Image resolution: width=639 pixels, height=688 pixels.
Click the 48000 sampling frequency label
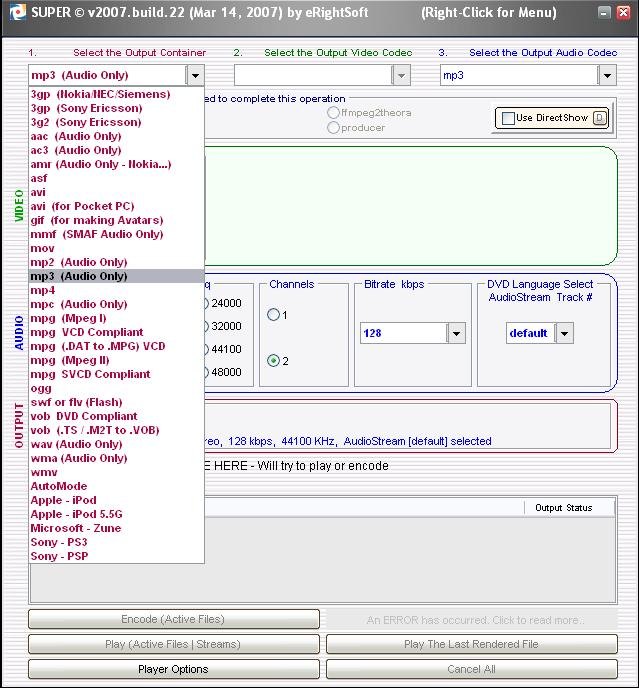(226, 372)
